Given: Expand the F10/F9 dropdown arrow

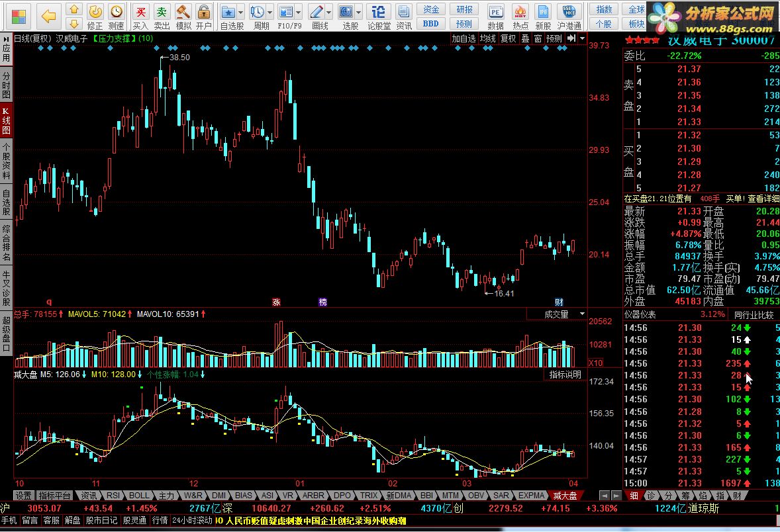Looking at the screenshot, I should coord(299,12).
